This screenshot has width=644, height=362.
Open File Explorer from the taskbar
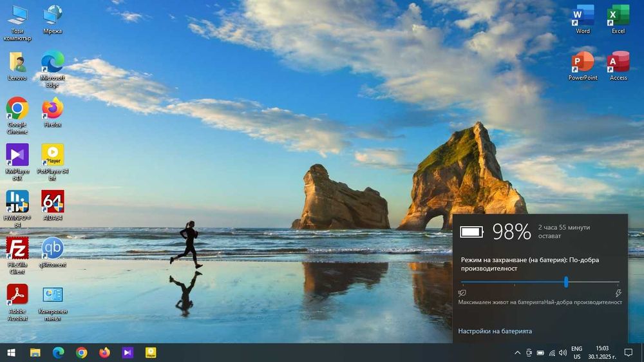pos(35,352)
